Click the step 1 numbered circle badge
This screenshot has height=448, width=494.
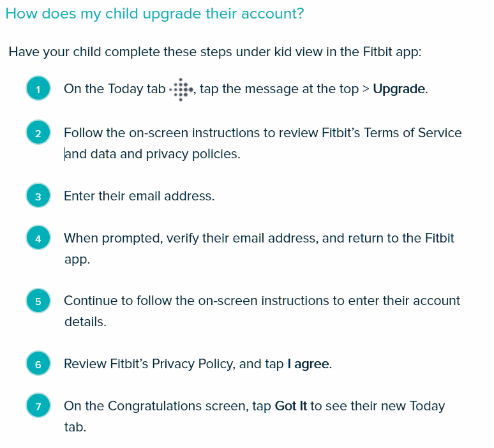pyautogui.click(x=38, y=89)
